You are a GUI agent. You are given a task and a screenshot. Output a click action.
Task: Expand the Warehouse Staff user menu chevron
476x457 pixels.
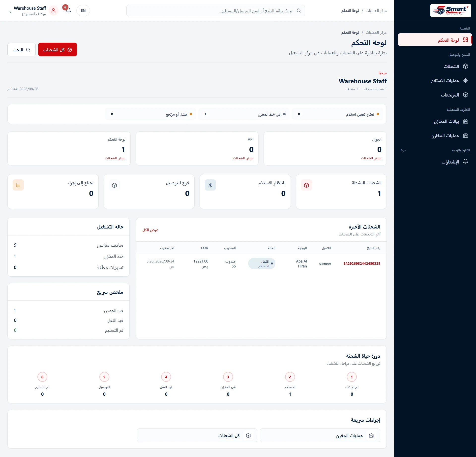(10, 12)
